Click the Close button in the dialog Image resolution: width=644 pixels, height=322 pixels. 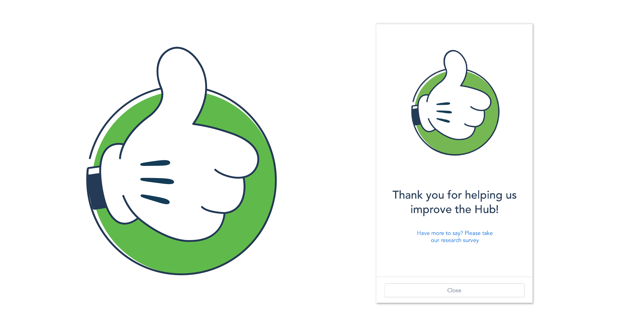coord(454,290)
